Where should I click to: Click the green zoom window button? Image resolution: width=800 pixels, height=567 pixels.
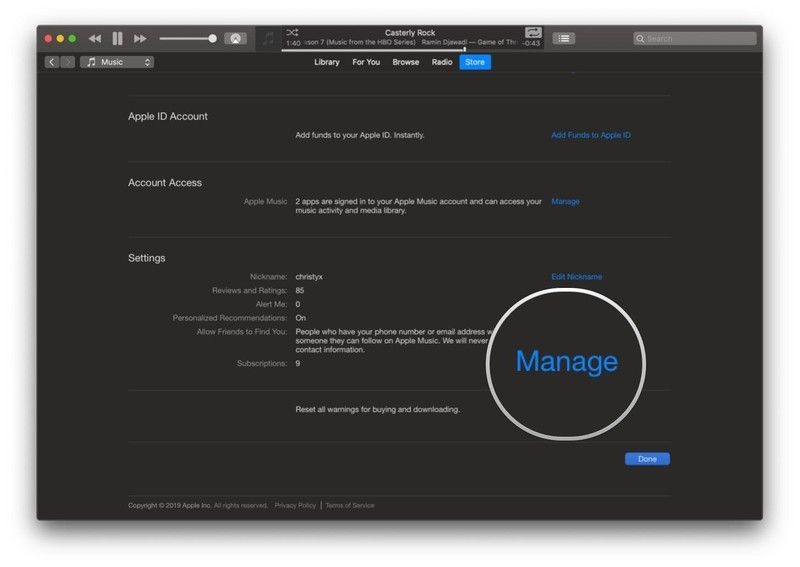pos(72,39)
